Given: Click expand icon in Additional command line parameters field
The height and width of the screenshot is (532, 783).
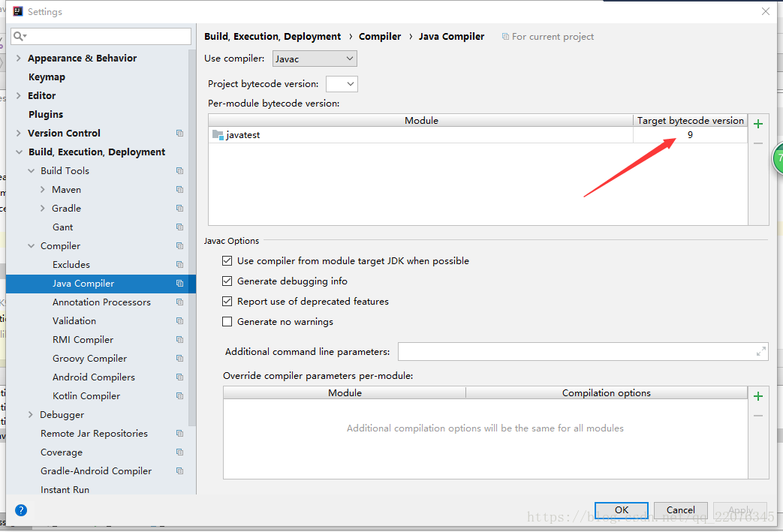Looking at the screenshot, I should pyautogui.click(x=761, y=351).
